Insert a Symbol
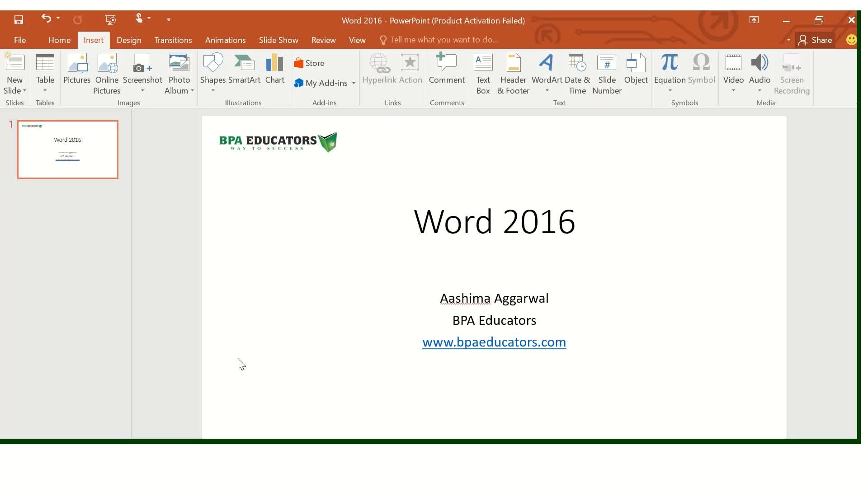This screenshot has width=868, height=488. point(701,69)
